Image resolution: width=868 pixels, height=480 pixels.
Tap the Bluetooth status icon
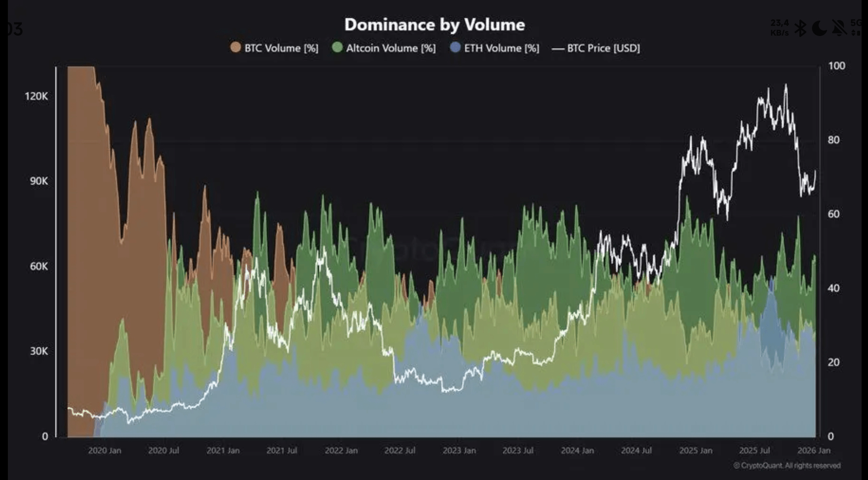[801, 28]
